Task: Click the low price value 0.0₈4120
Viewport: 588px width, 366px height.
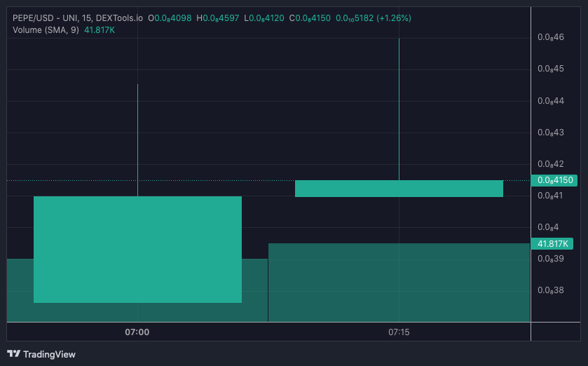Action: [x=266, y=18]
